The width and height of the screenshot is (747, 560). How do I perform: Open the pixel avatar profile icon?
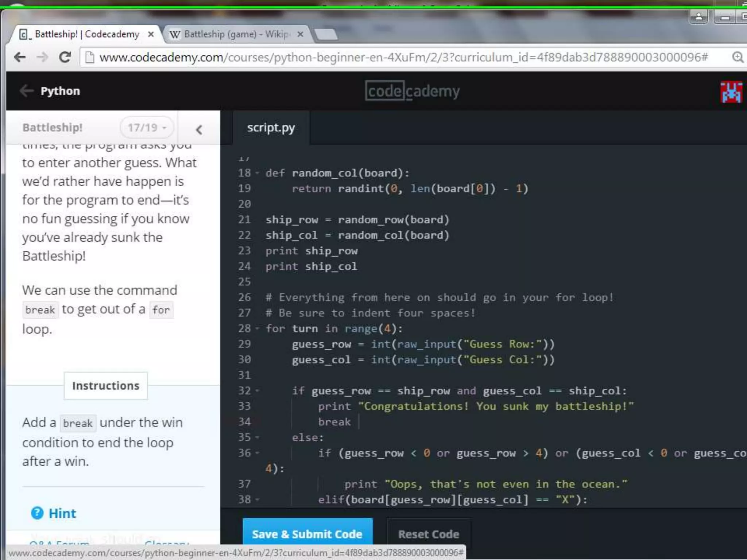coord(731,92)
